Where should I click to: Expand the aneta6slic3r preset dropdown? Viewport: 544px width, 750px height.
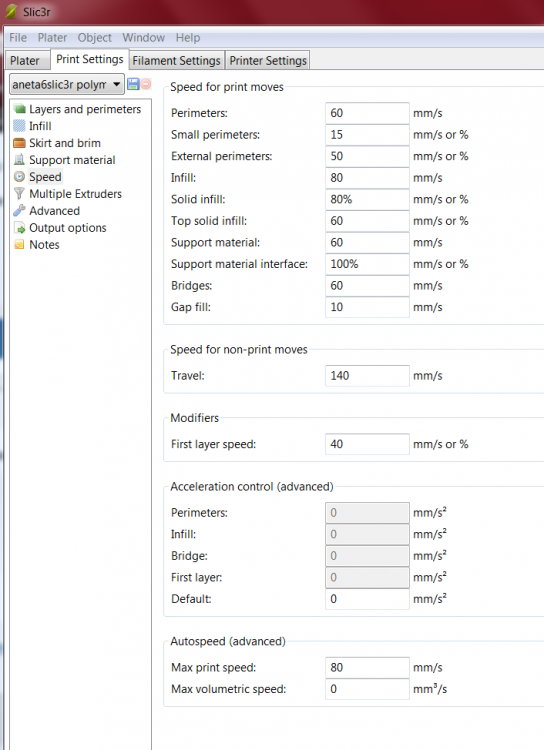[67, 85]
